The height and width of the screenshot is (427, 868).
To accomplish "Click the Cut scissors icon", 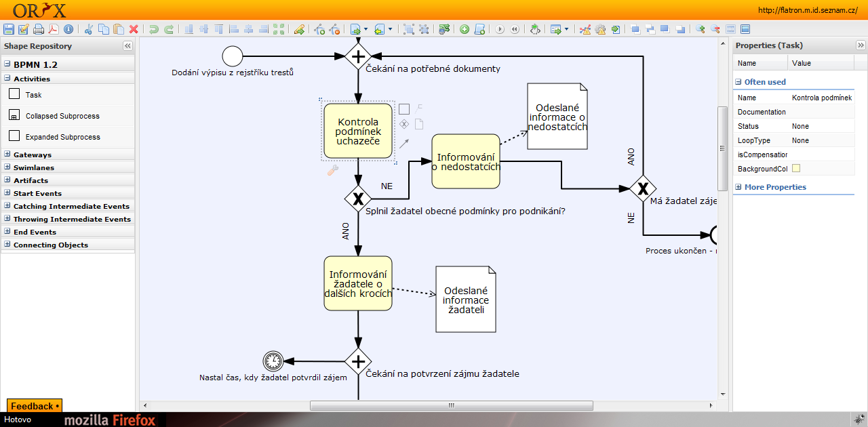I will 89,29.
